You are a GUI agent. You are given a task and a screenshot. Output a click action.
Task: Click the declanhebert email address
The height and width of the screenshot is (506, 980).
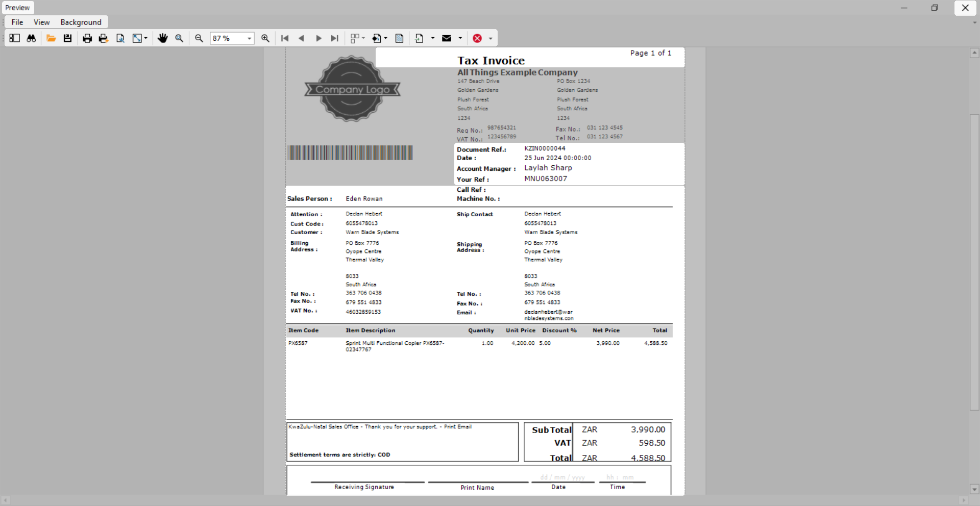coord(549,315)
